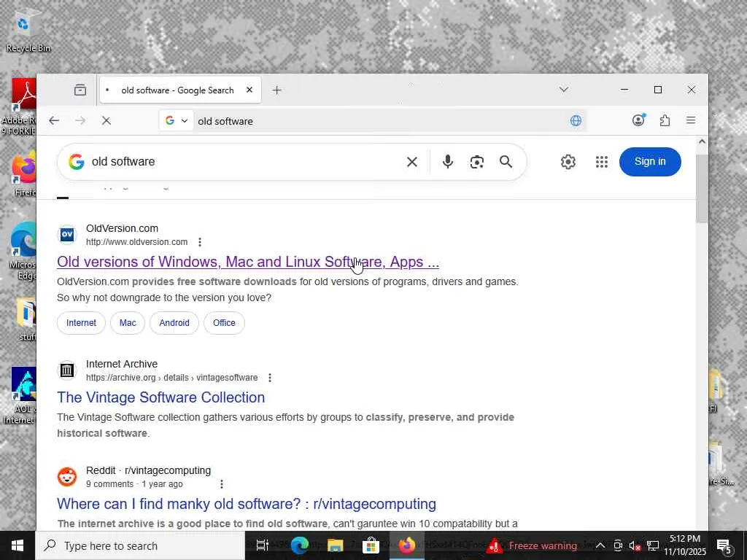Open the Windows Start menu

pos(18,545)
